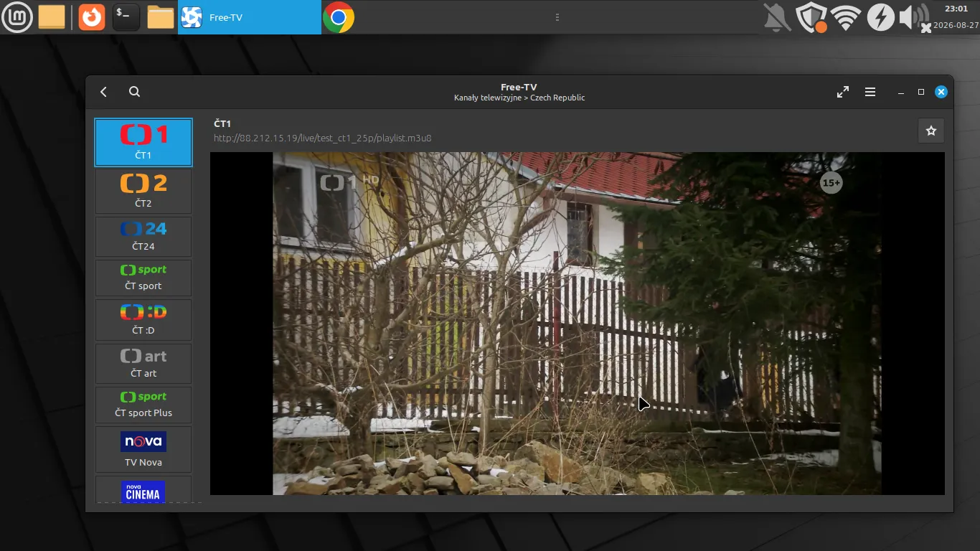Launch Google Chrome from the panel

click(339, 17)
